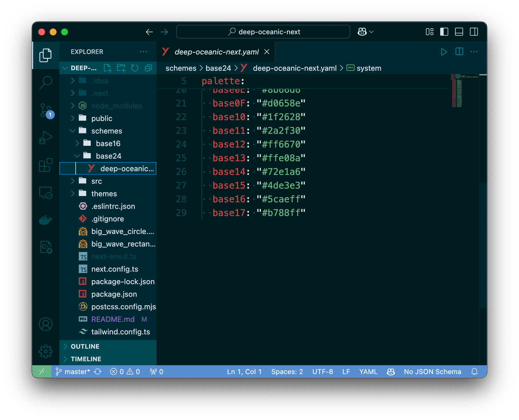This screenshot has height=420, width=519.
Task: Click YAML language mode
Action: [x=368, y=371]
